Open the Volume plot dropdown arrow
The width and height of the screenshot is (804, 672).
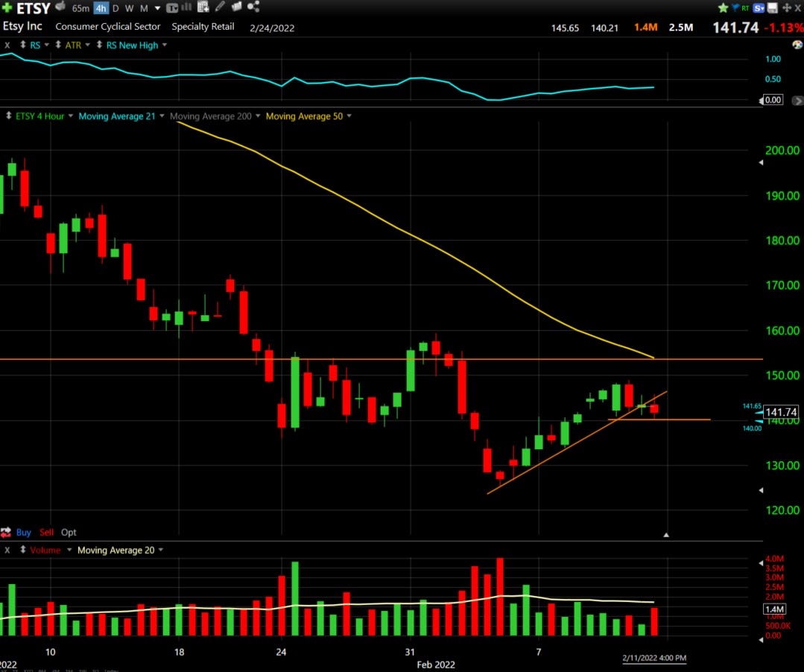[69, 550]
